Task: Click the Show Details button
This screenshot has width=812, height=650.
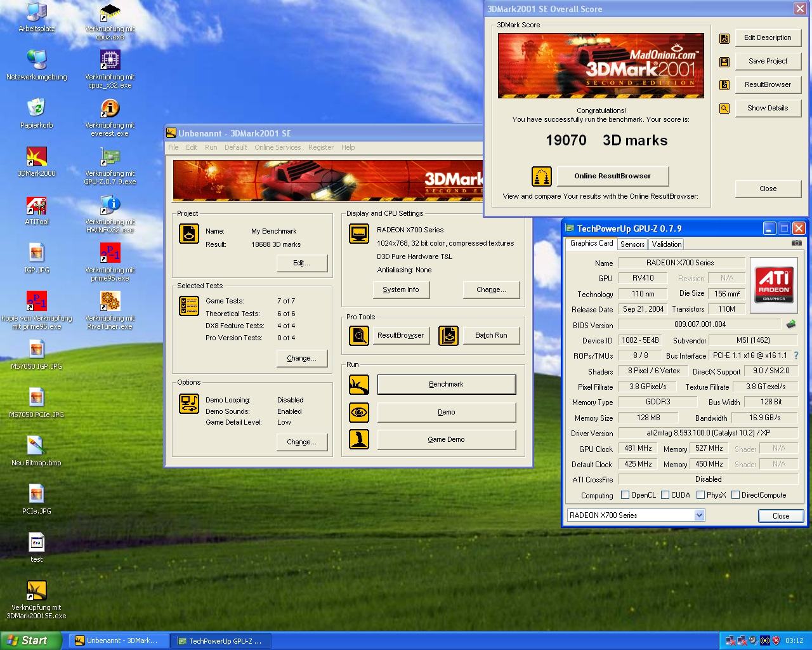Action: coord(768,108)
